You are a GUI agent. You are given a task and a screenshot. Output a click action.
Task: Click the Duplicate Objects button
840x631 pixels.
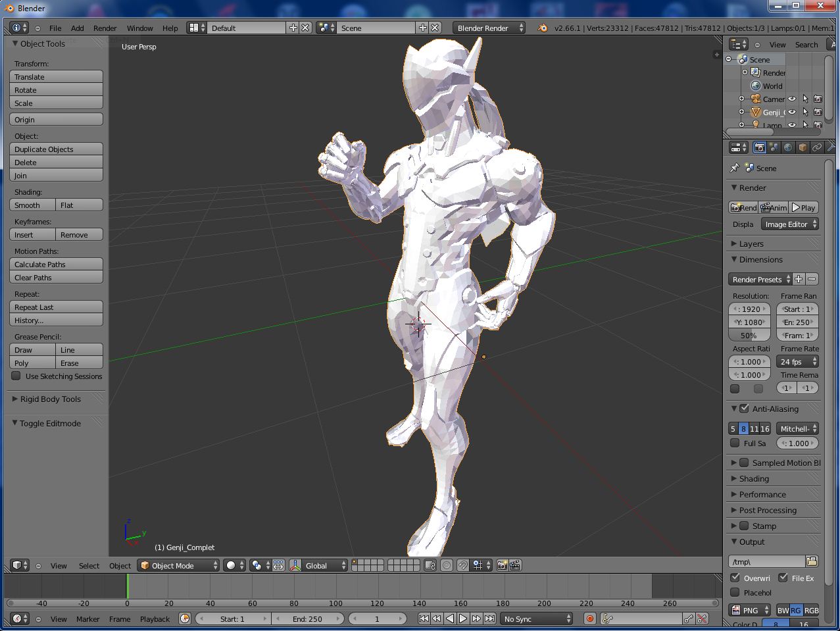[57, 149]
